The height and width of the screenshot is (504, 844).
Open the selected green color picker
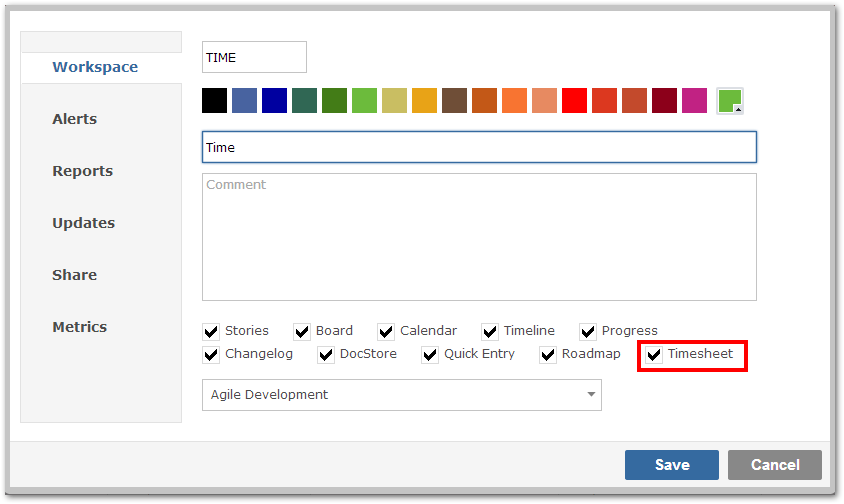click(x=729, y=101)
